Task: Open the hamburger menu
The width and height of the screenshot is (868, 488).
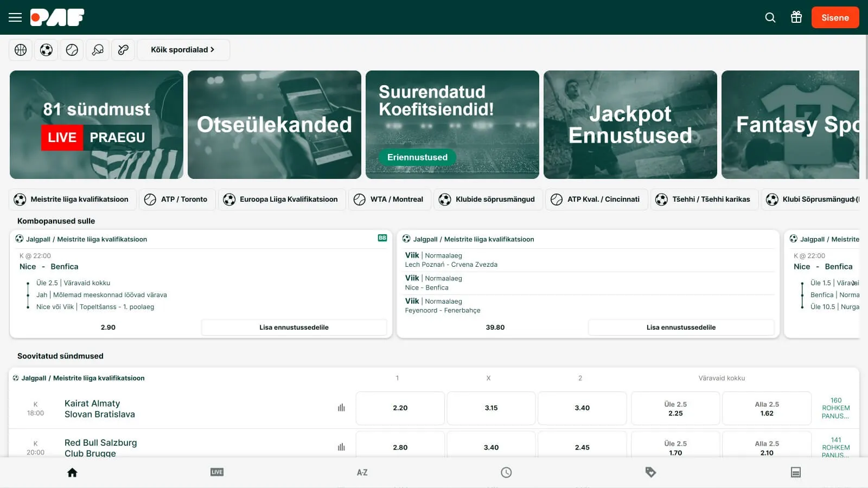Action: pos(15,17)
